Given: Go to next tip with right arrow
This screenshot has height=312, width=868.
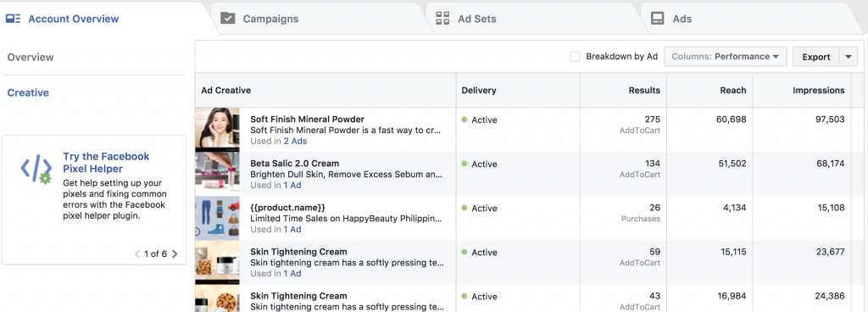Looking at the screenshot, I should 175,253.
